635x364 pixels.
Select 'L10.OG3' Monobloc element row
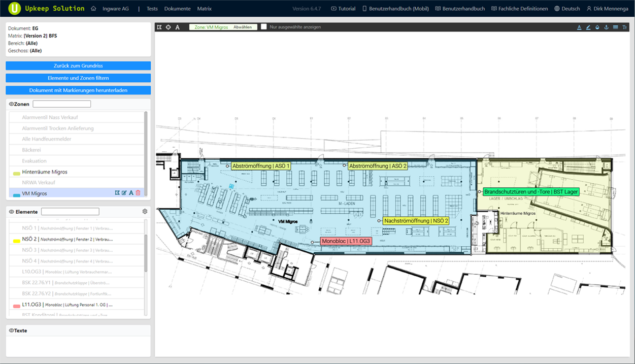[x=76, y=272]
